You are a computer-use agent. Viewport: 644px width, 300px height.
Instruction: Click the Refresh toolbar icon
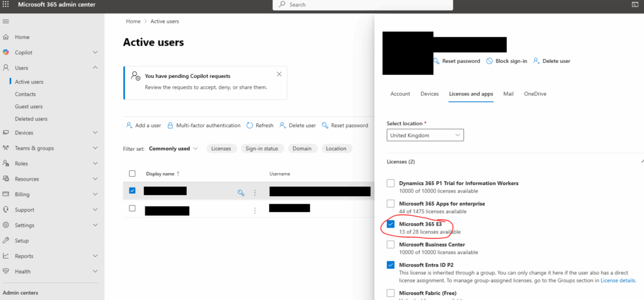click(250, 125)
